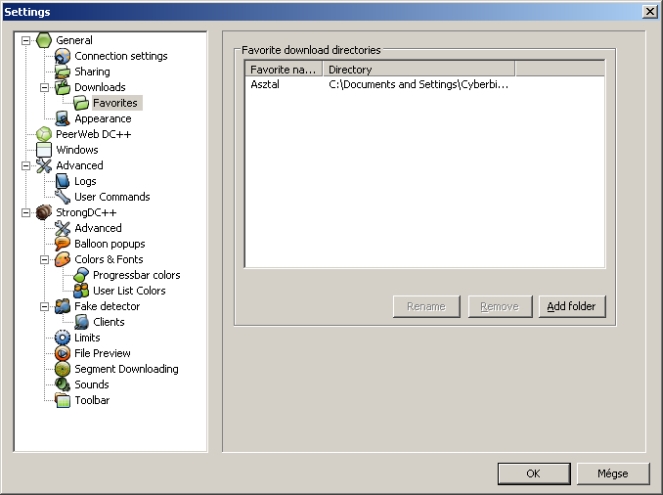The height and width of the screenshot is (495, 663).
Task: Click the Logs icon under Advanced
Action: click(63, 181)
